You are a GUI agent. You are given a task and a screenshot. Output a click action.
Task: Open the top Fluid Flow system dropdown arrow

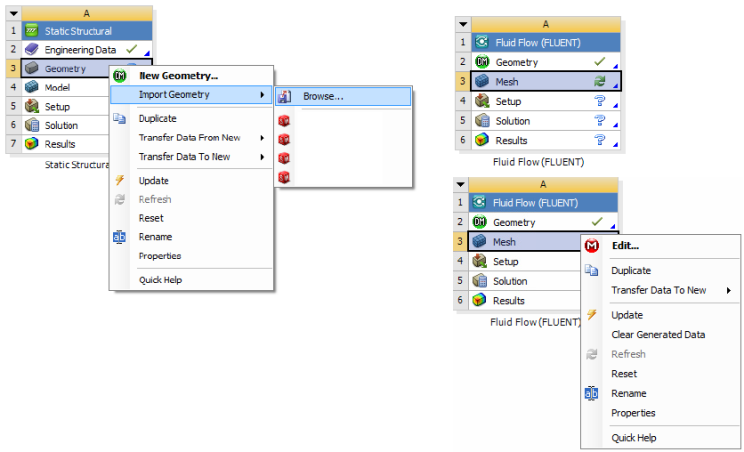click(x=461, y=24)
